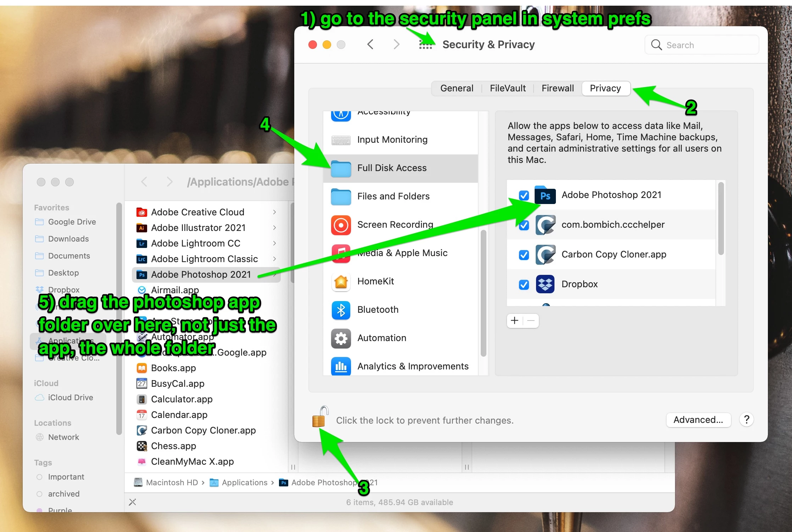The image size is (792, 532).
Task: Click the plus button to add app
Action: [514, 321]
